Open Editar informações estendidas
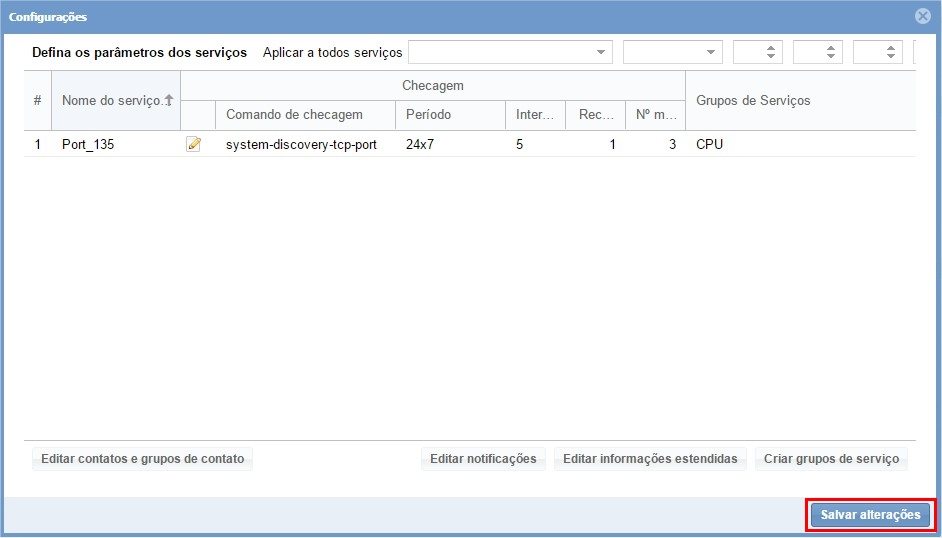 650,459
